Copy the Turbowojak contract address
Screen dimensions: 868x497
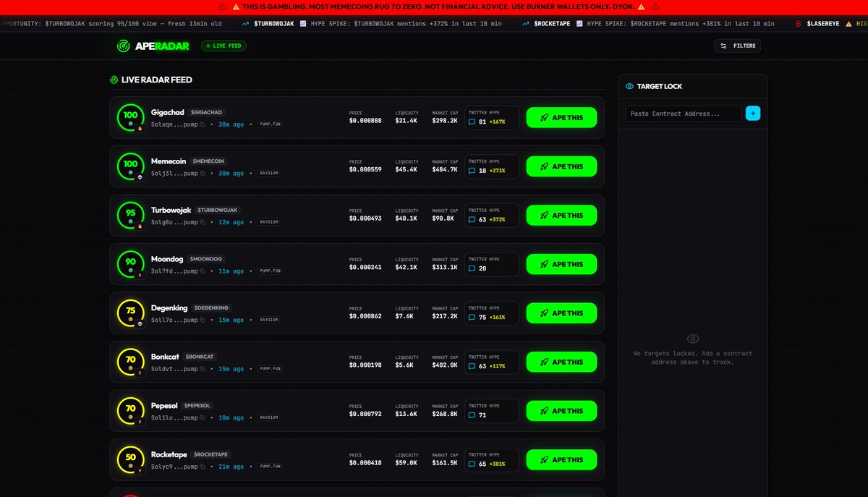tap(203, 222)
